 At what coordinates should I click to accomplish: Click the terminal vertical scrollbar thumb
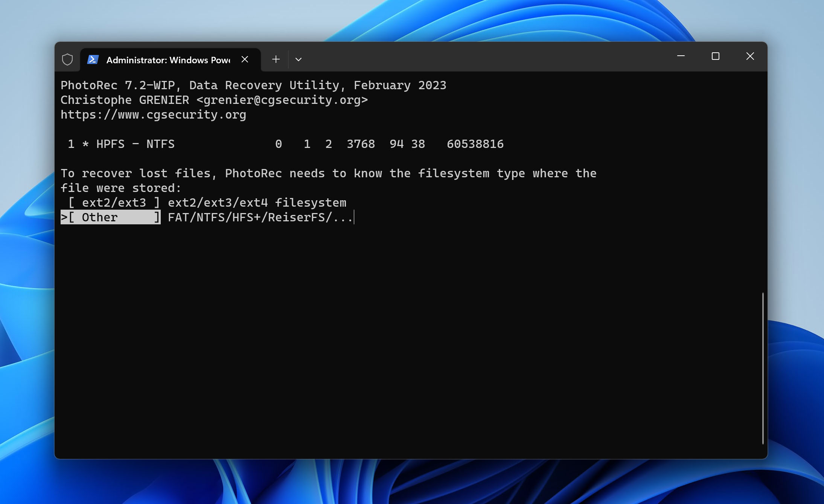[763, 368]
